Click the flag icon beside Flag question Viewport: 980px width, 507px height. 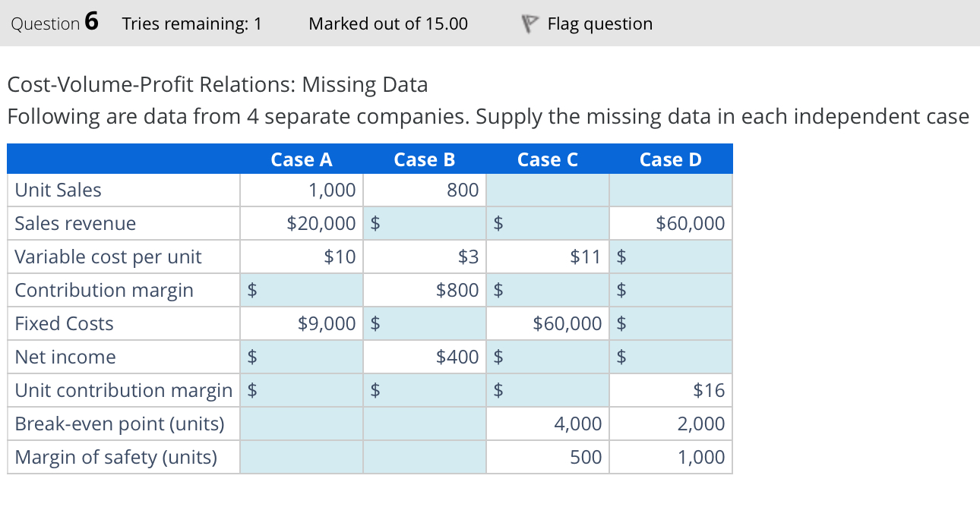[x=530, y=23]
